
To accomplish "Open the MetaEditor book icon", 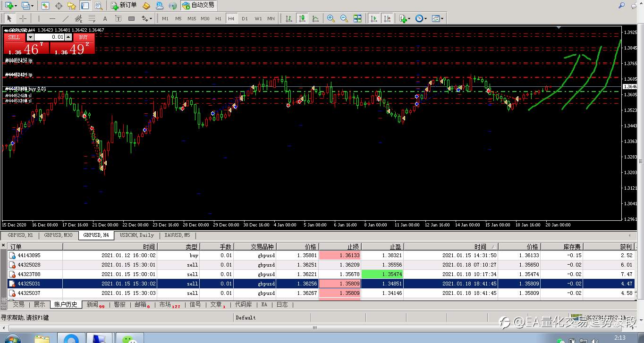I will coord(146,6).
